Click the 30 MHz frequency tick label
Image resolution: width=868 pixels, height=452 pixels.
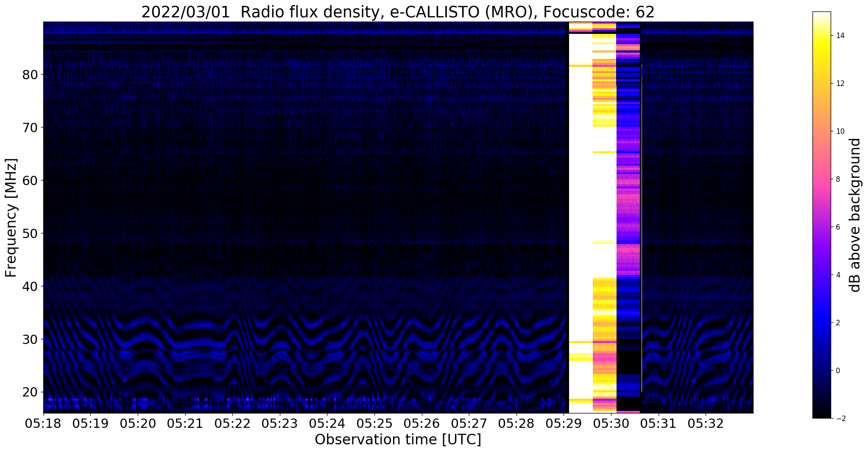click(30, 339)
